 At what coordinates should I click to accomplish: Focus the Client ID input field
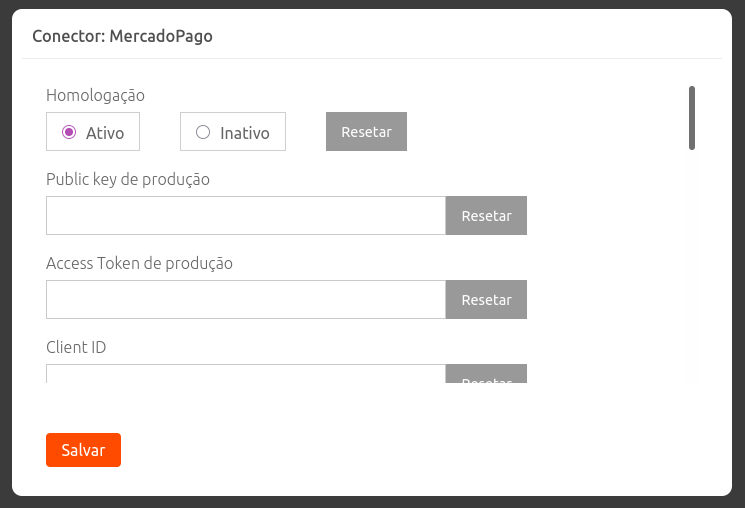(x=245, y=374)
